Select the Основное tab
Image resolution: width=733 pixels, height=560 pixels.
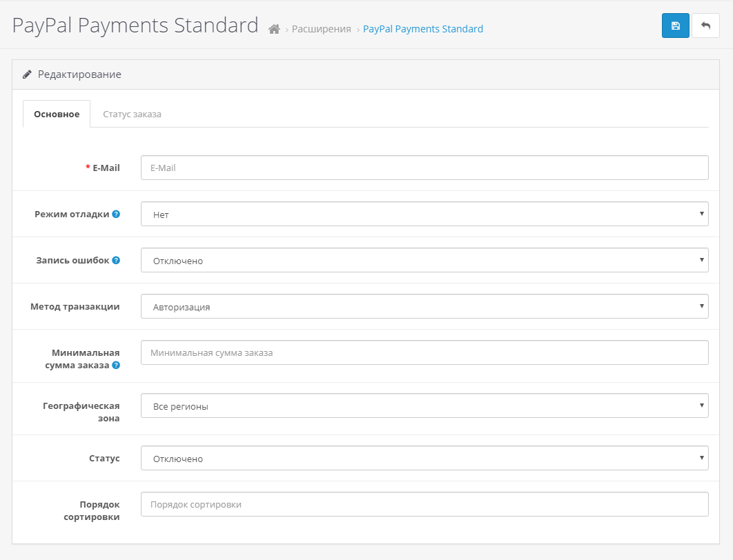(x=57, y=114)
